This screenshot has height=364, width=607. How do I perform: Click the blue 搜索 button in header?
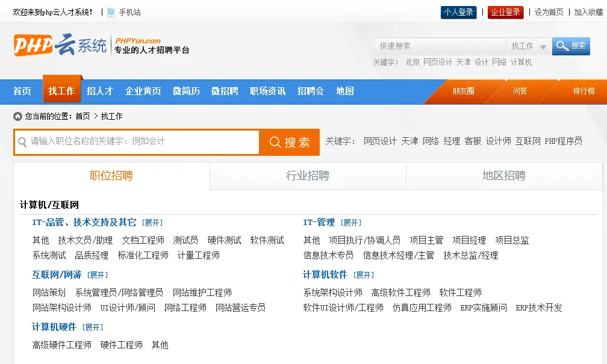coord(571,46)
